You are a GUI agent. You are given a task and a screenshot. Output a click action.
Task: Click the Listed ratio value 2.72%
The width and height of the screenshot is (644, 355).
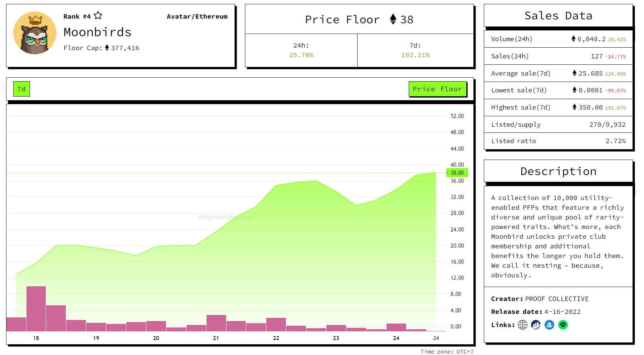(616, 141)
